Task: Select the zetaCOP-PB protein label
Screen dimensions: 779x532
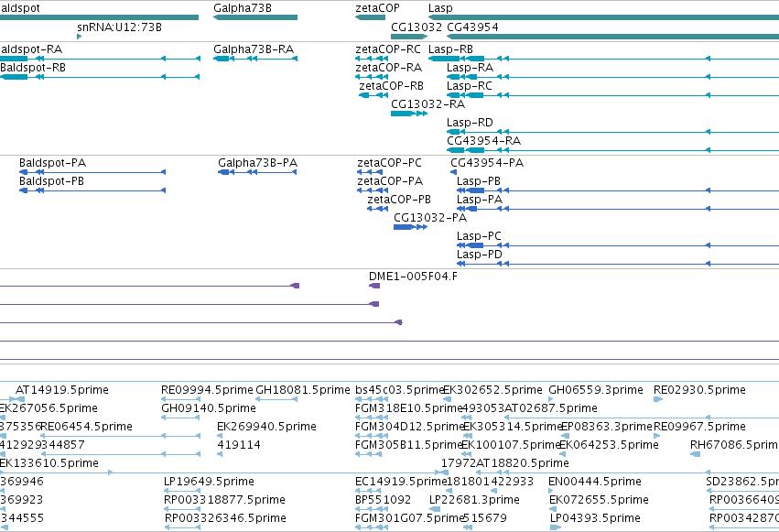Action: coord(399,200)
